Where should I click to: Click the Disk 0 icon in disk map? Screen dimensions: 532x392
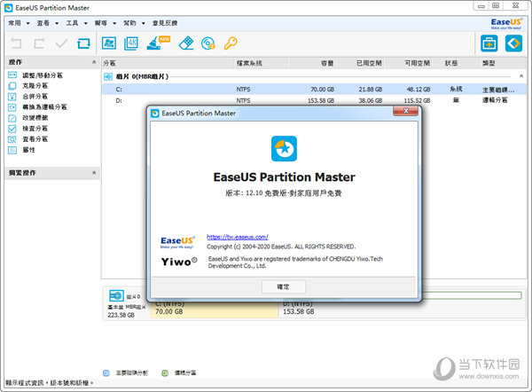[116, 295]
